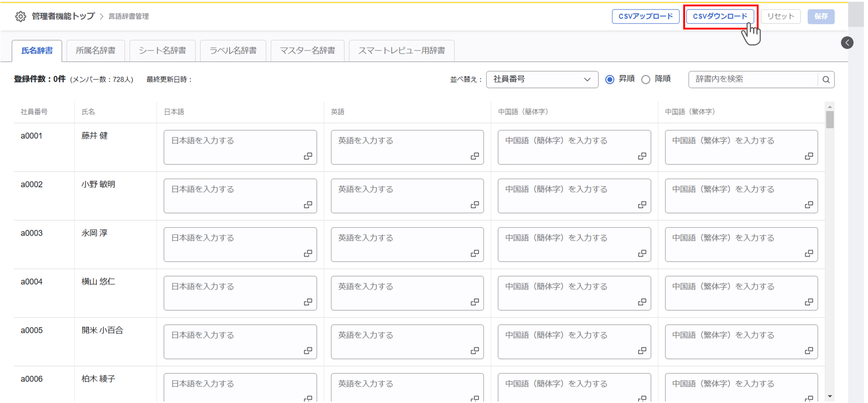Image resolution: width=868 pixels, height=403 pixels.
Task: Click the search magnifier icon in 辞書内を検索
Action: (826, 80)
